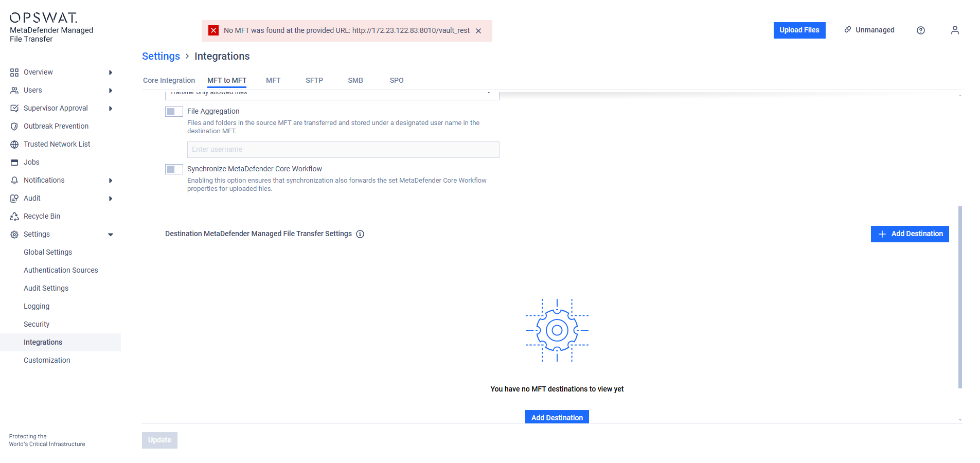Expand the Supervisor Approval submenu arrow
This screenshot has width=980, height=463.
point(111,109)
